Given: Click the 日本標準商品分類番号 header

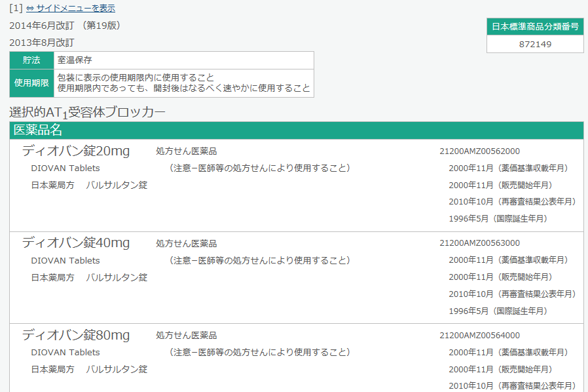Looking at the screenshot, I should click(x=535, y=27).
